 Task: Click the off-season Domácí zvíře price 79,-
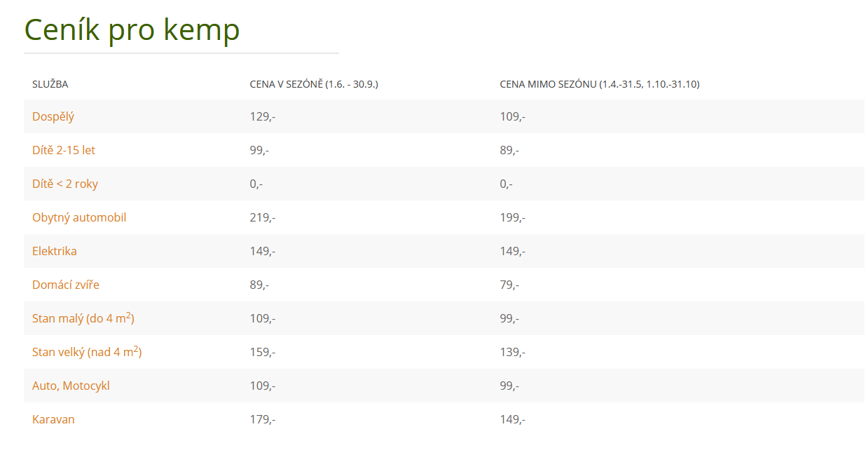509,285
